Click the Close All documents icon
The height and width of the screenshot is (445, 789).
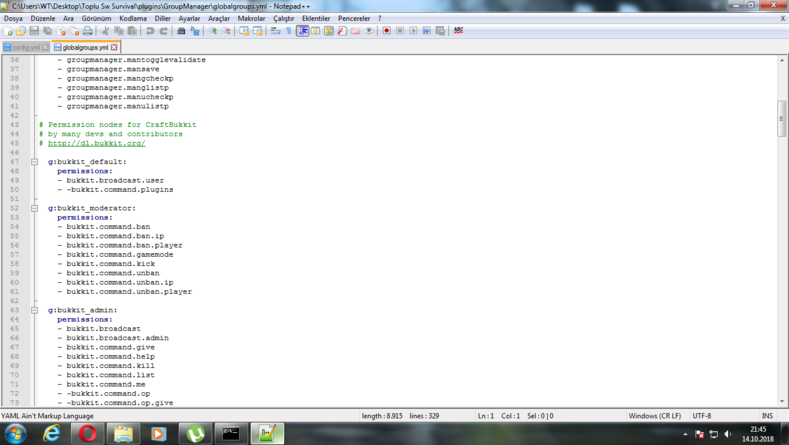pyautogui.click(x=74, y=31)
